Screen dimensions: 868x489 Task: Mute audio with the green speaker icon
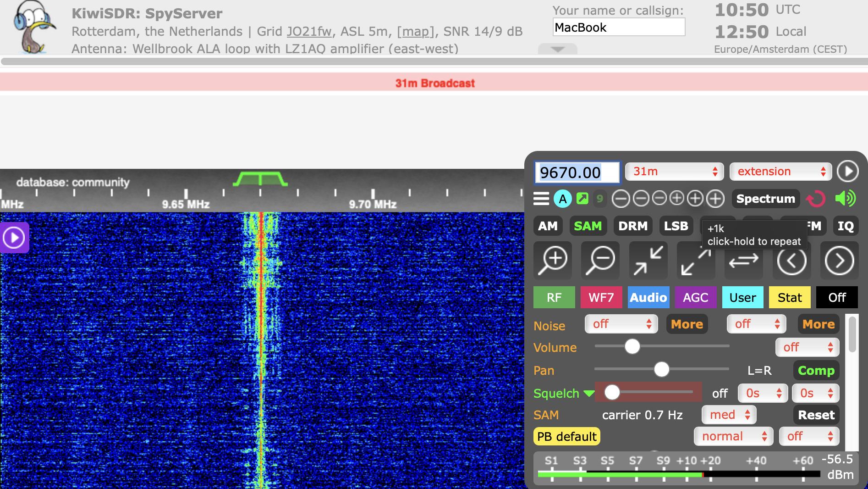click(x=845, y=199)
